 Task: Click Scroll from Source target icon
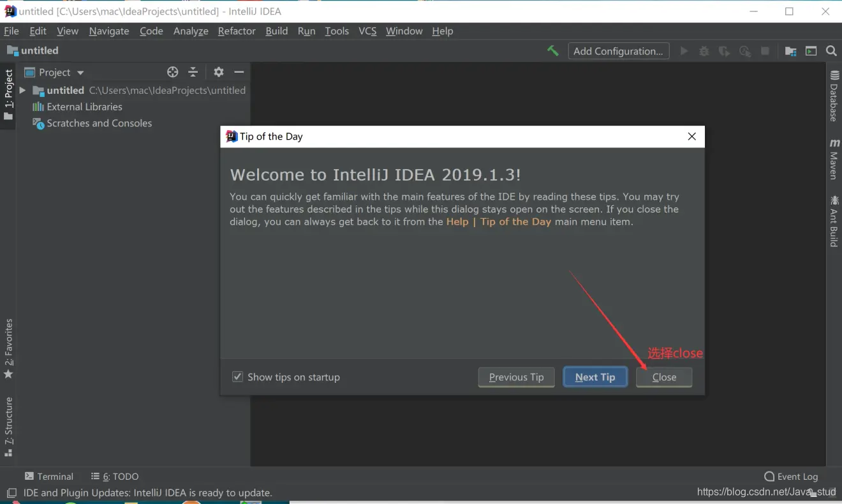(172, 72)
